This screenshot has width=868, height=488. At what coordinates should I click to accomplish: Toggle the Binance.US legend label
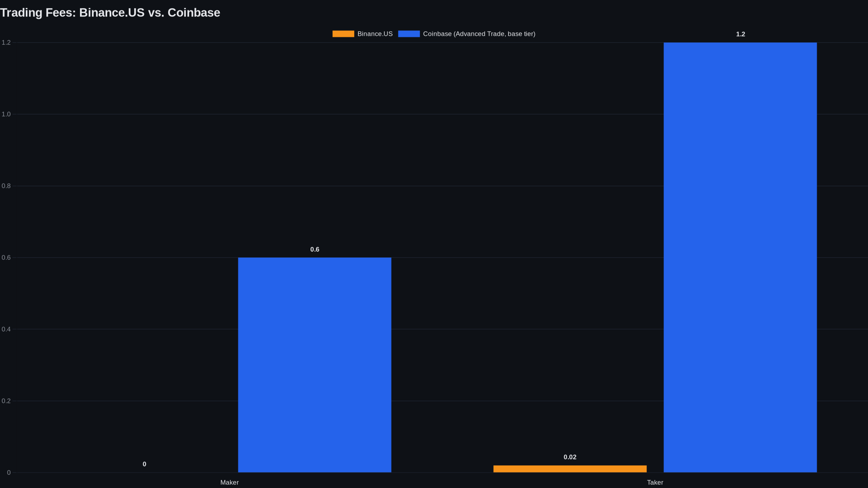click(x=375, y=34)
